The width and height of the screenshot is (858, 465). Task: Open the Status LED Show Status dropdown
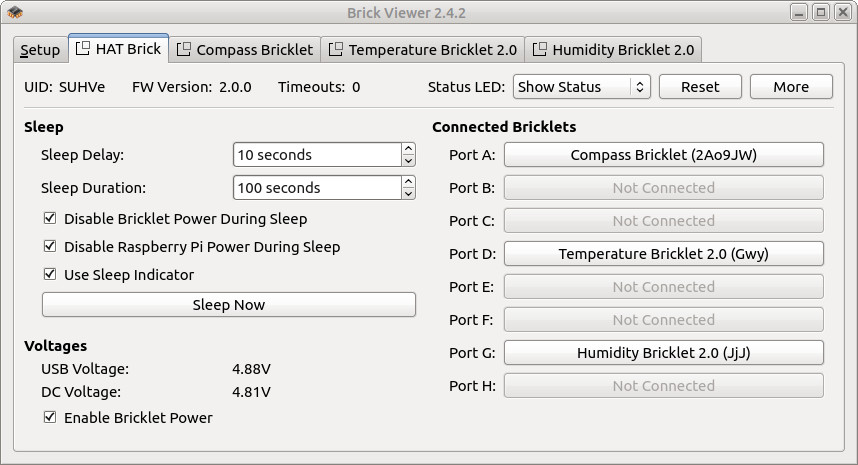point(581,87)
